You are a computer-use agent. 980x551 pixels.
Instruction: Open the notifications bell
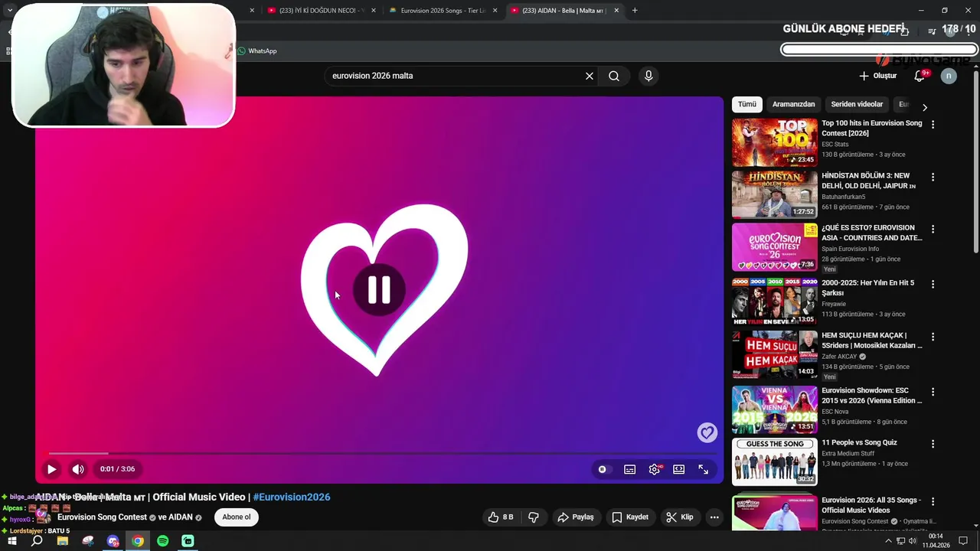[x=920, y=76]
